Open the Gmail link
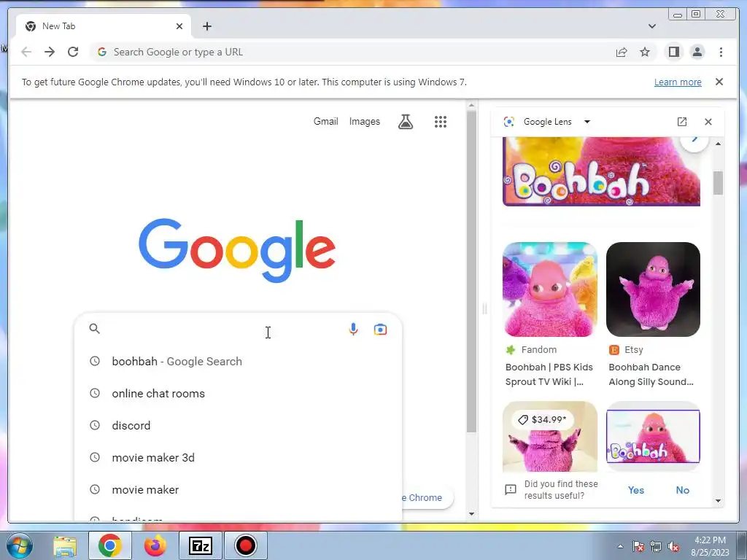This screenshot has height=560, width=747. coord(326,122)
